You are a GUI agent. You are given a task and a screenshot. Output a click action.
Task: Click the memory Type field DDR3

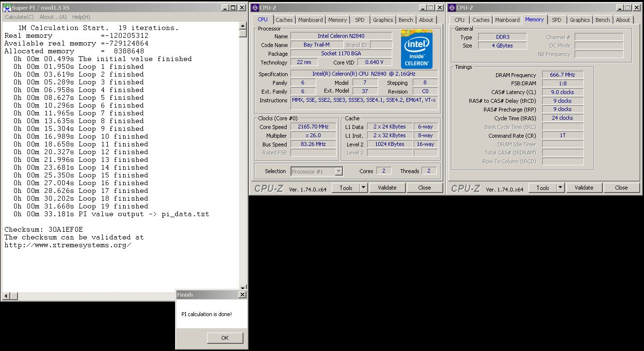pyautogui.click(x=502, y=37)
